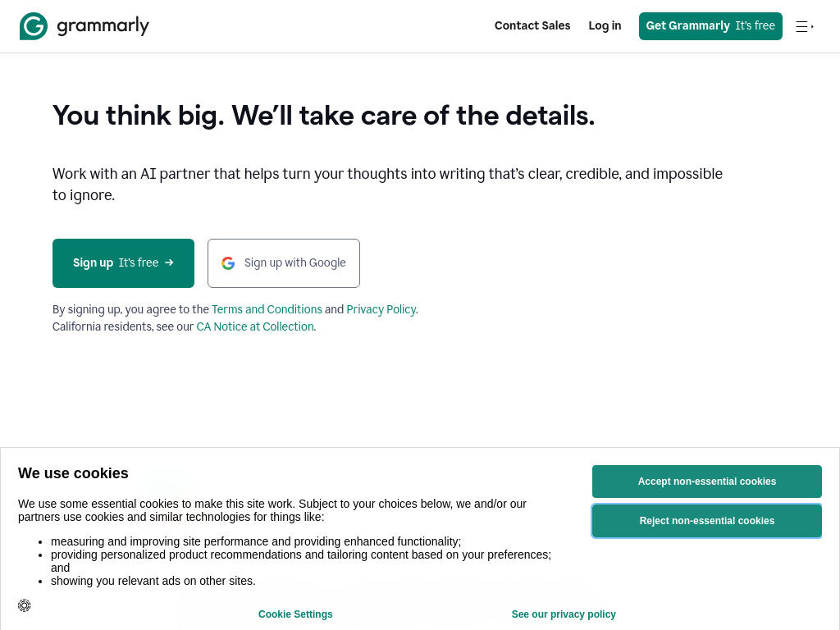Click the Grammarly wordmark text
This screenshot has width=840, height=630.
(x=103, y=25)
